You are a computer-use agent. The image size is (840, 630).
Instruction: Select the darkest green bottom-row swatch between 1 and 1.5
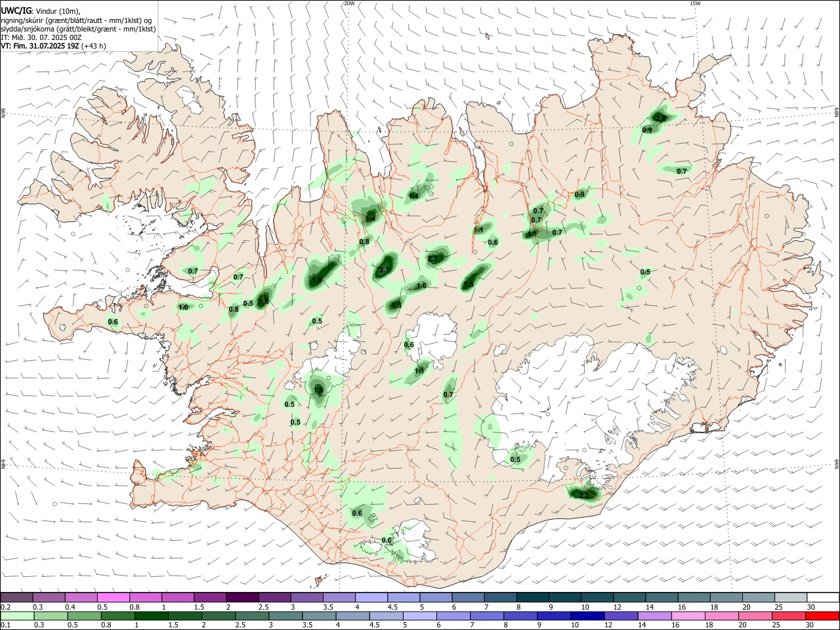click(x=151, y=616)
